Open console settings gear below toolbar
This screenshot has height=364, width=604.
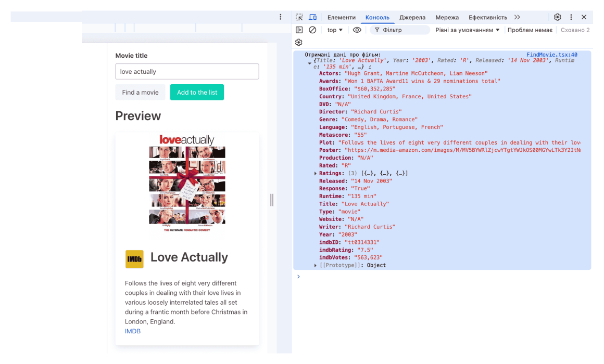[299, 43]
